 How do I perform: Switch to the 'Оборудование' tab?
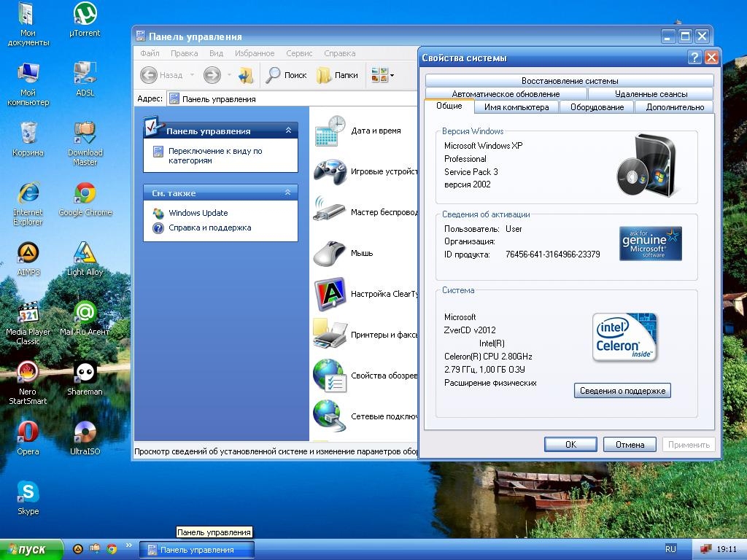(597, 107)
